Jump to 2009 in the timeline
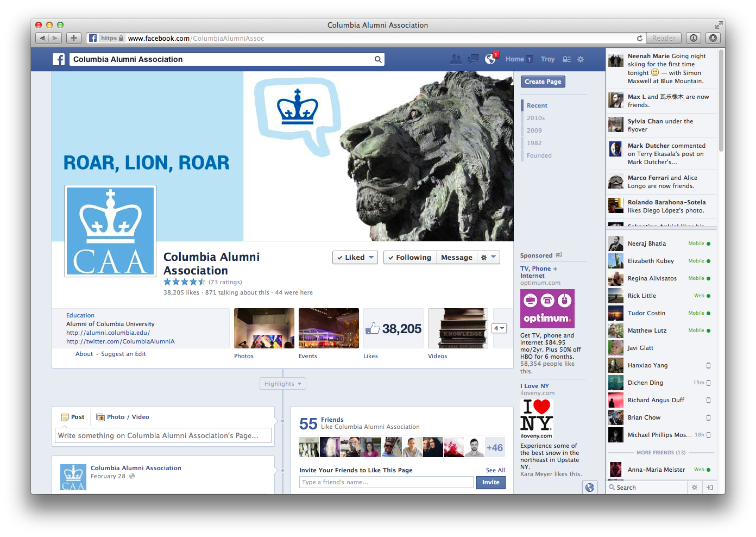Viewport: 756px width, 537px height. (x=534, y=130)
